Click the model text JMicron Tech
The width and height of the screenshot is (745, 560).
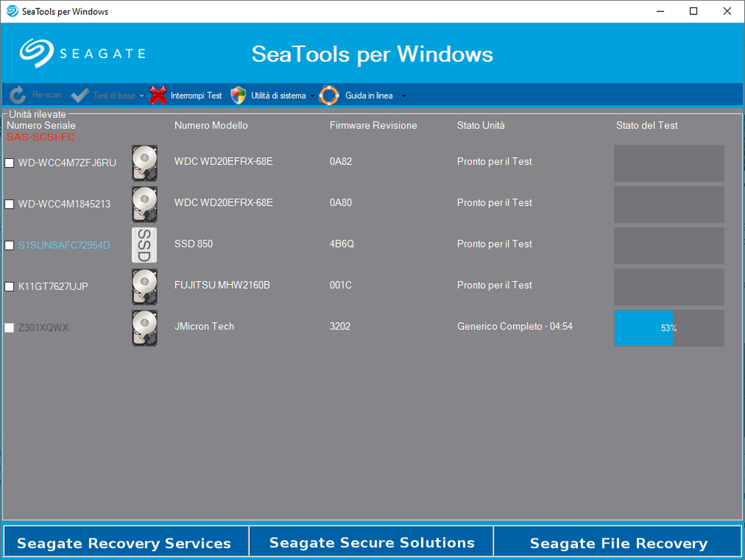click(204, 327)
